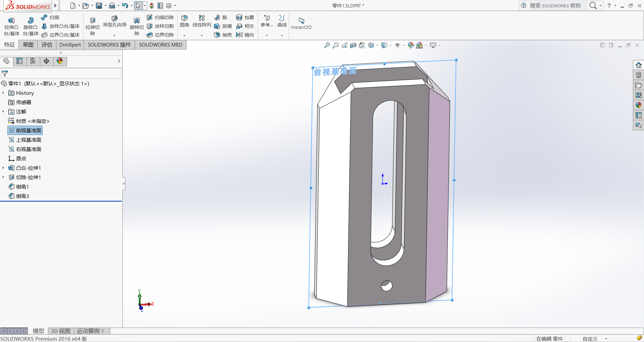The width and height of the screenshot is (644, 342).
Task: Toggle the rebuild traffic light icon
Action: [x=152, y=6]
